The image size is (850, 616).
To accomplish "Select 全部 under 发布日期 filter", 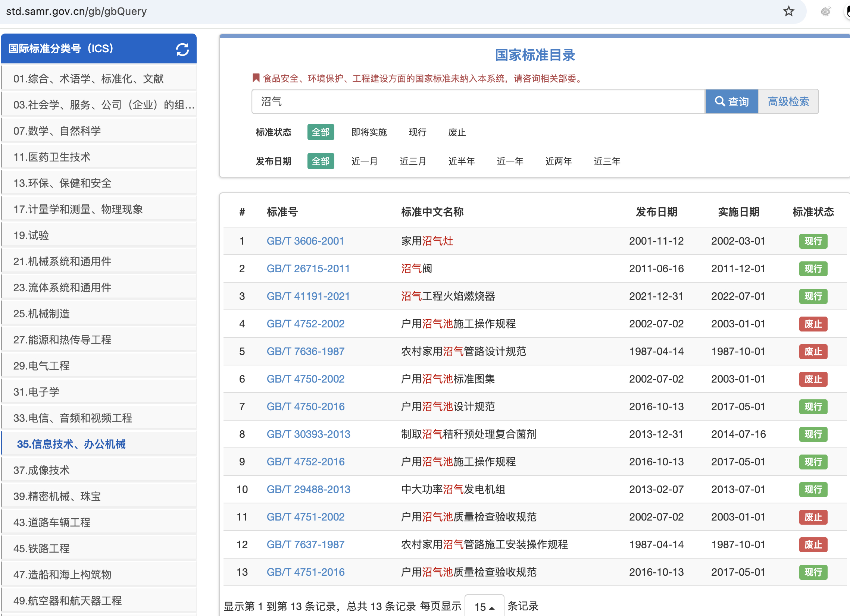I will tap(321, 161).
